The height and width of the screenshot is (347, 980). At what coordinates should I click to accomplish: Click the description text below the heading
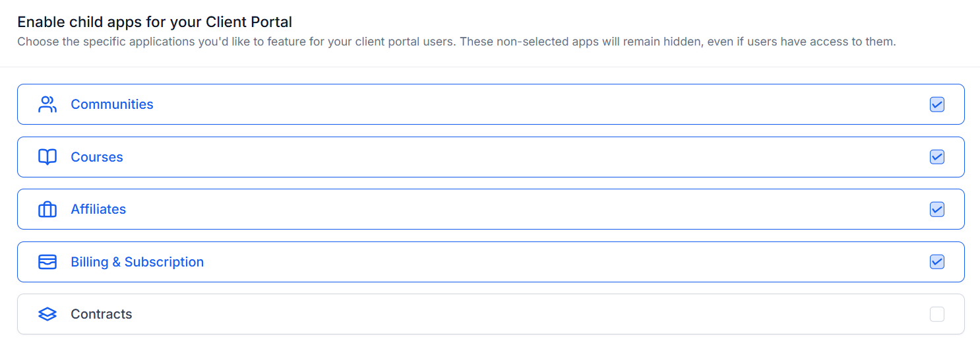[456, 42]
